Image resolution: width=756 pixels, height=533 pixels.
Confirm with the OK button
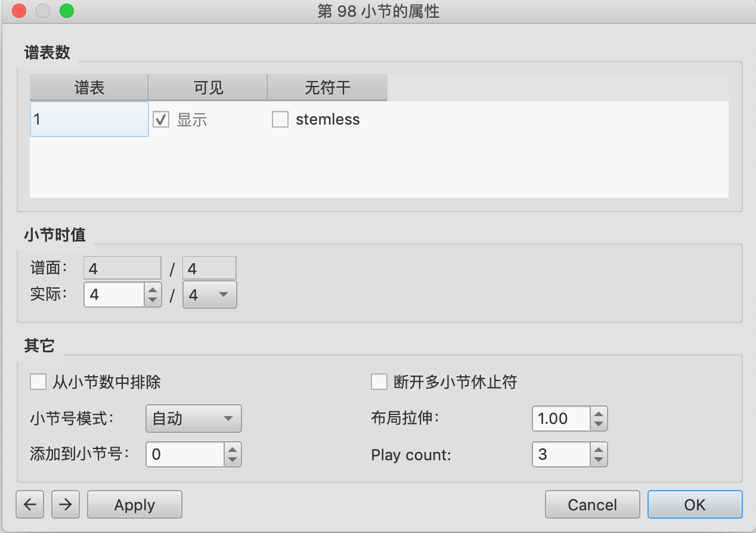pos(695,505)
